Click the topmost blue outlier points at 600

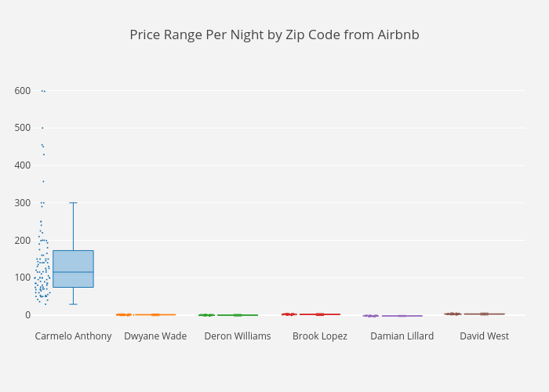tap(42, 91)
